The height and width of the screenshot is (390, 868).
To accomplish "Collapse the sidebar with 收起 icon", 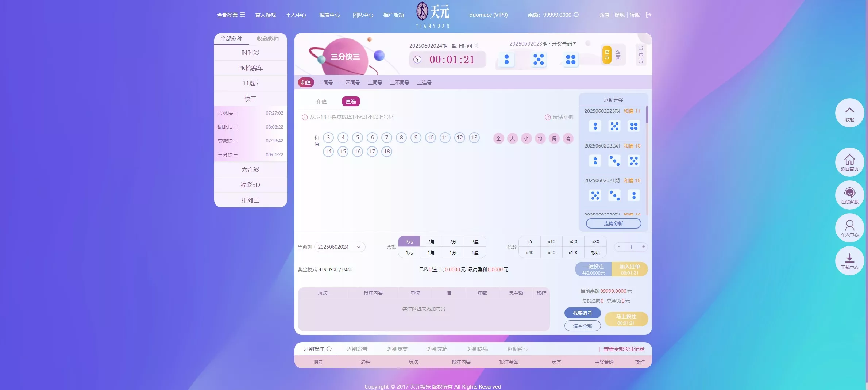I will click(x=849, y=112).
